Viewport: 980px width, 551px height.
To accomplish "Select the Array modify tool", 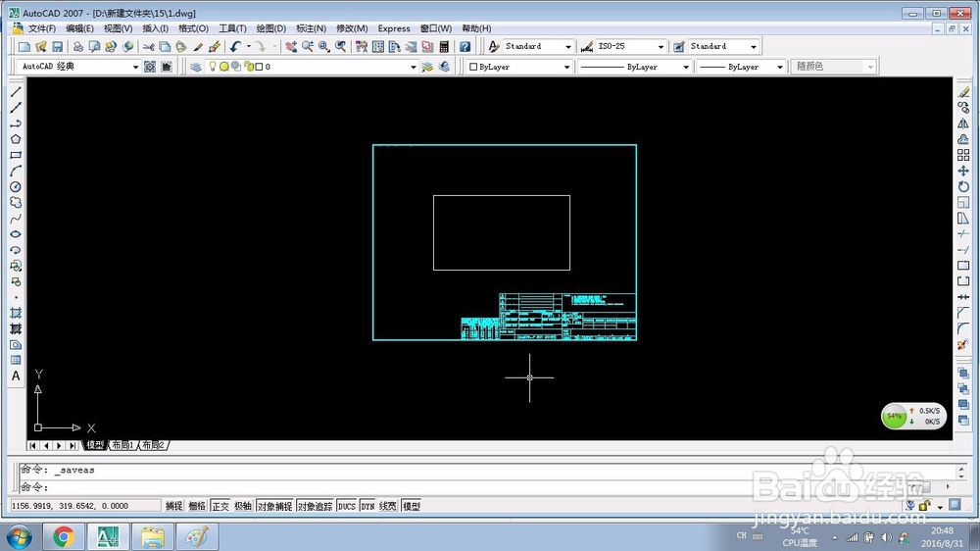I will click(x=963, y=155).
